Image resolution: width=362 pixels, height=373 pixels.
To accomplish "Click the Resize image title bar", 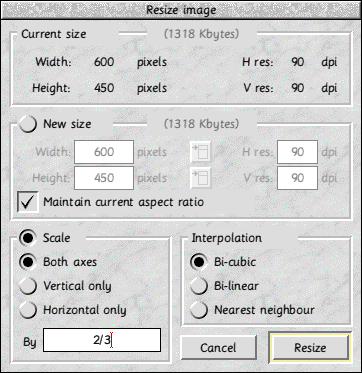I will tap(181, 10).
